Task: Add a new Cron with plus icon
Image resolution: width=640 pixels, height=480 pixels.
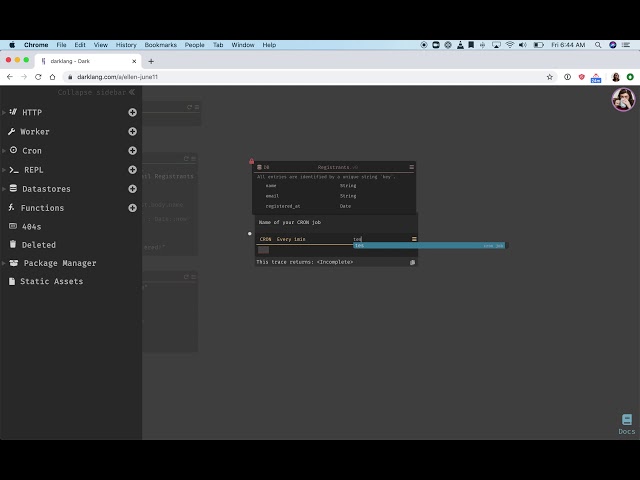Action: click(132, 151)
